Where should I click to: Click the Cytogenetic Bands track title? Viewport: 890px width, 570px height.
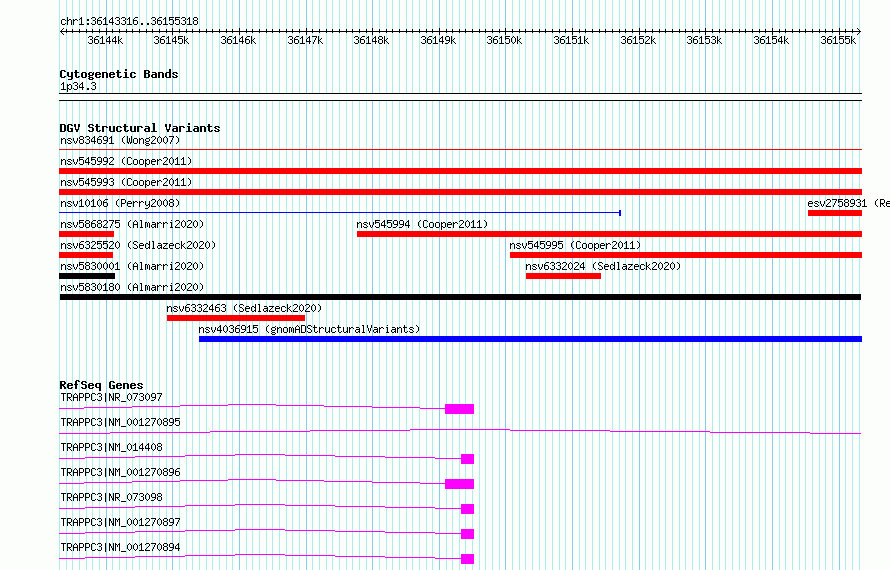[119, 74]
